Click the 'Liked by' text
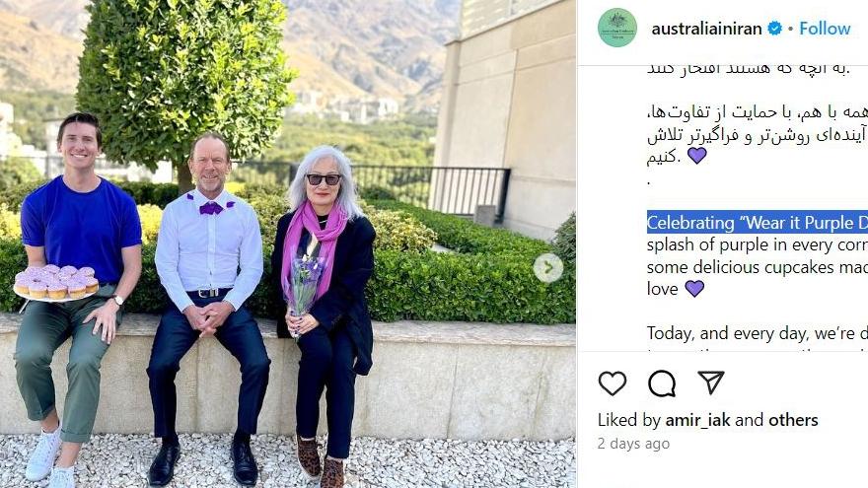This screenshot has height=488, width=868. [629, 420]
